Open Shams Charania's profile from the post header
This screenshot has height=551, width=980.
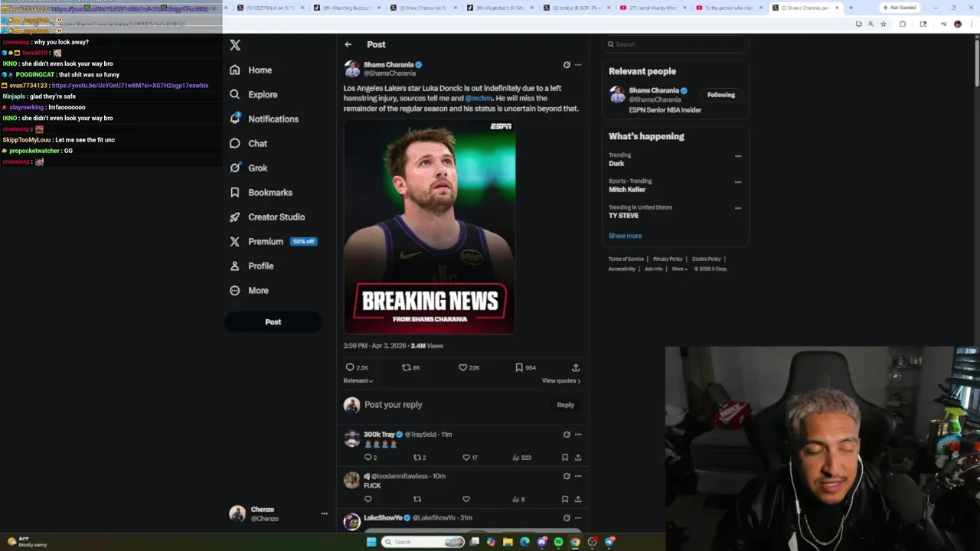(388, 65)
